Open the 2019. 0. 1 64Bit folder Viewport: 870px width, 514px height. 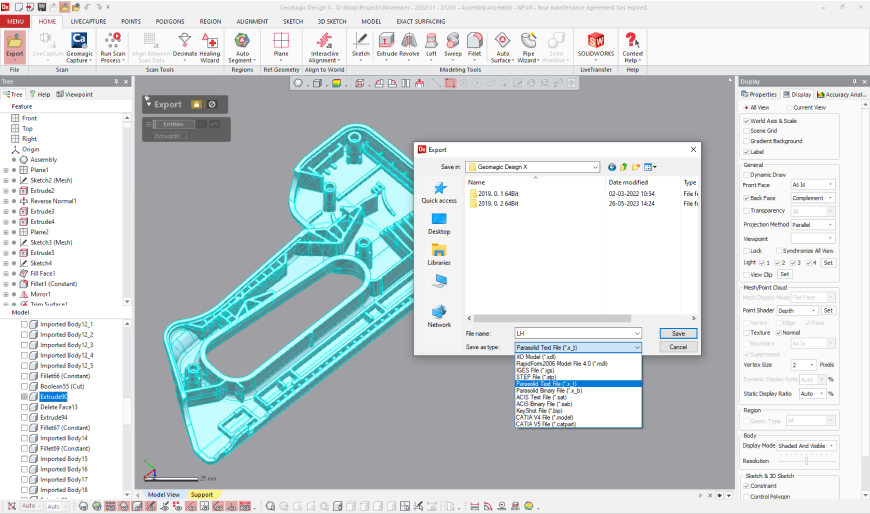(498, 194)
